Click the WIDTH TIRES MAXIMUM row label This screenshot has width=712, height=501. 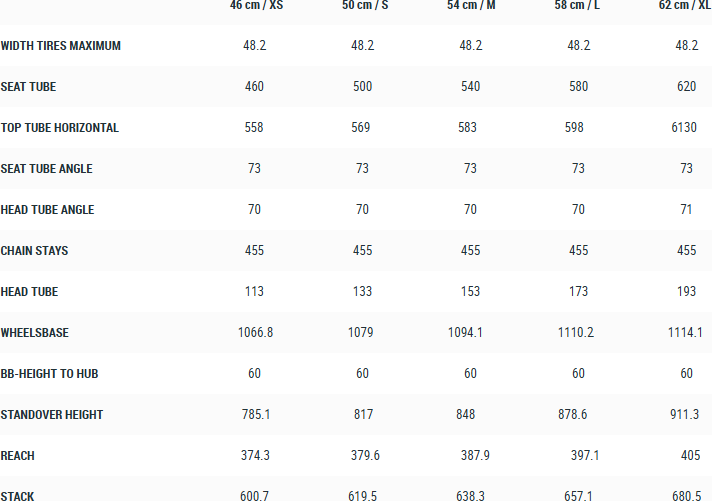[x=61, y=46]
